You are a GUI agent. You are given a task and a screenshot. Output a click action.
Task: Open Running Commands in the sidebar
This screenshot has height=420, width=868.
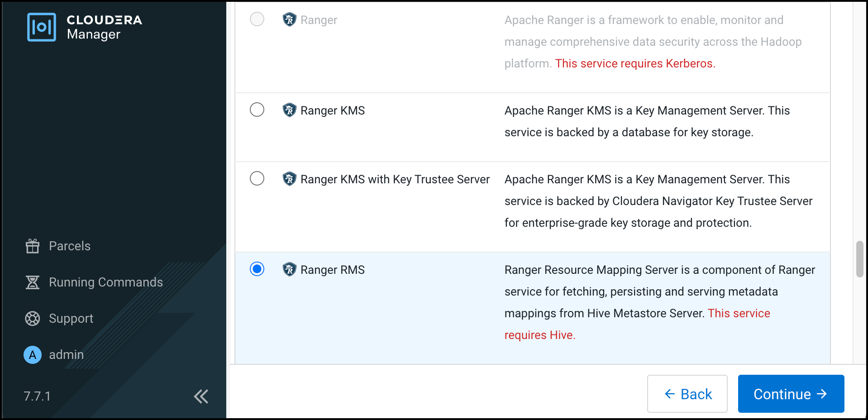[105, 282]
